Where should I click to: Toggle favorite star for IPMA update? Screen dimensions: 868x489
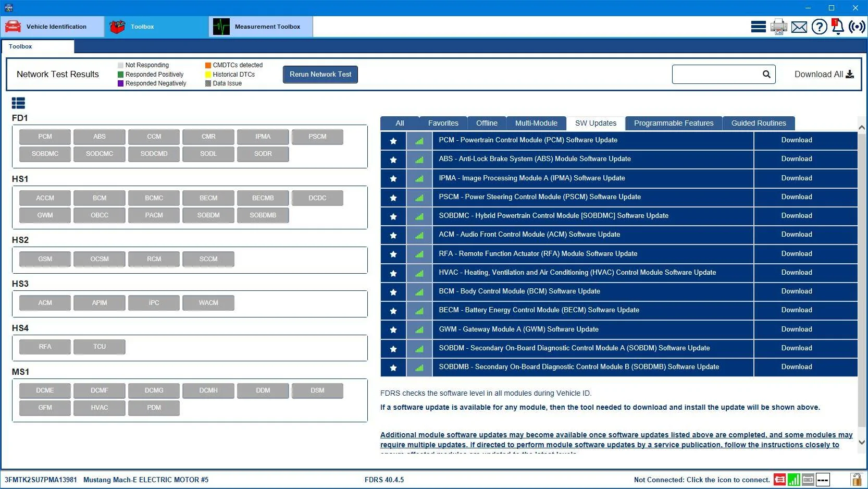(x=393, y=178)
